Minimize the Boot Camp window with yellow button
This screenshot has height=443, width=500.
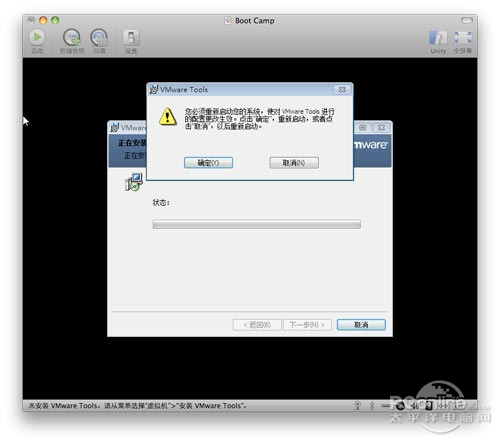pos(43,20)
